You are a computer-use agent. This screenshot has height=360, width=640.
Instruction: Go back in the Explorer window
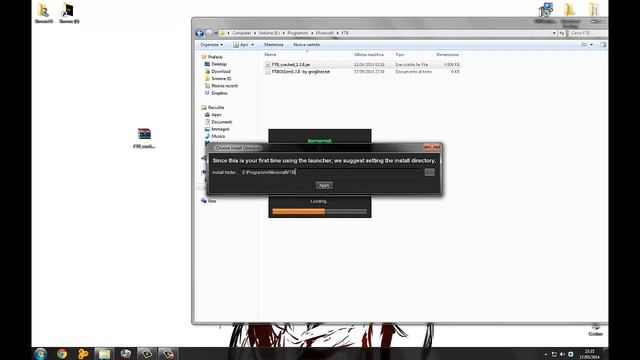tap(200, 33)
